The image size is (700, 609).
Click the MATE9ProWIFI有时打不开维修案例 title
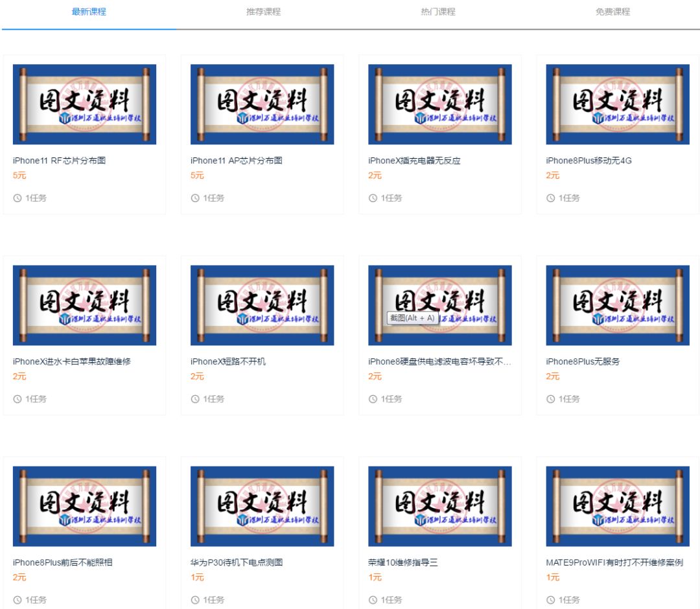click(614, 562)
